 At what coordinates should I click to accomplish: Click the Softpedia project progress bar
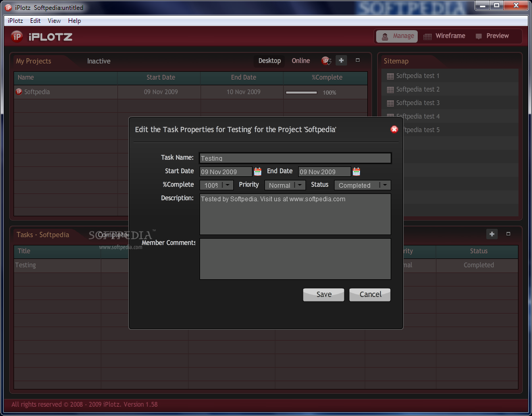click(x=301, y=93)
